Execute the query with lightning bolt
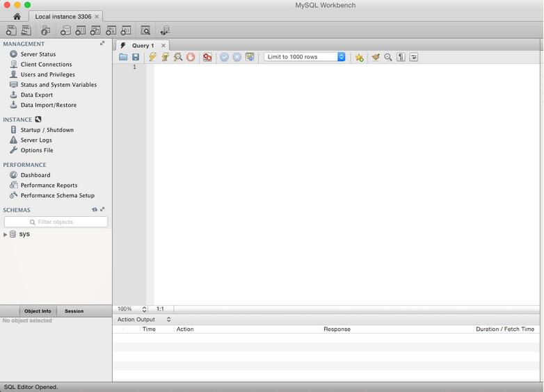 152,57
